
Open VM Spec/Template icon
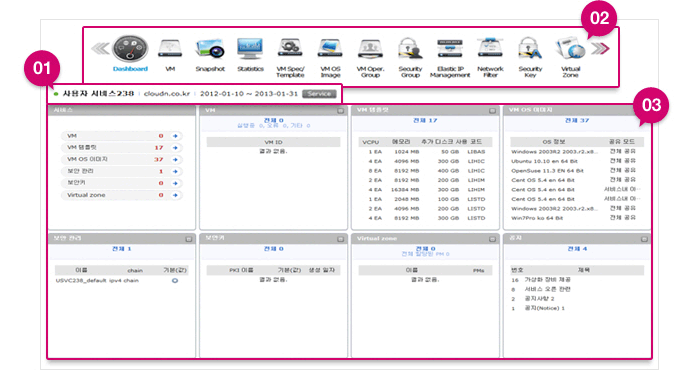click(290, 48)
